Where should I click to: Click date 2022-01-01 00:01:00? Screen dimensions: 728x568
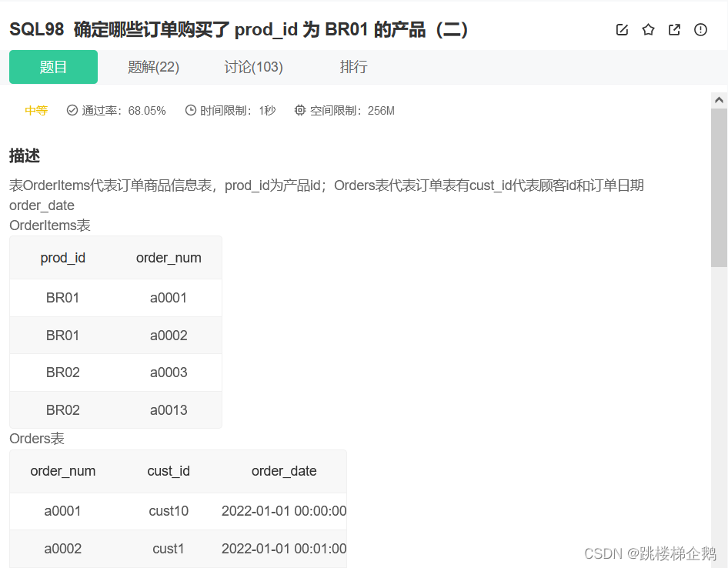point(284,549)
